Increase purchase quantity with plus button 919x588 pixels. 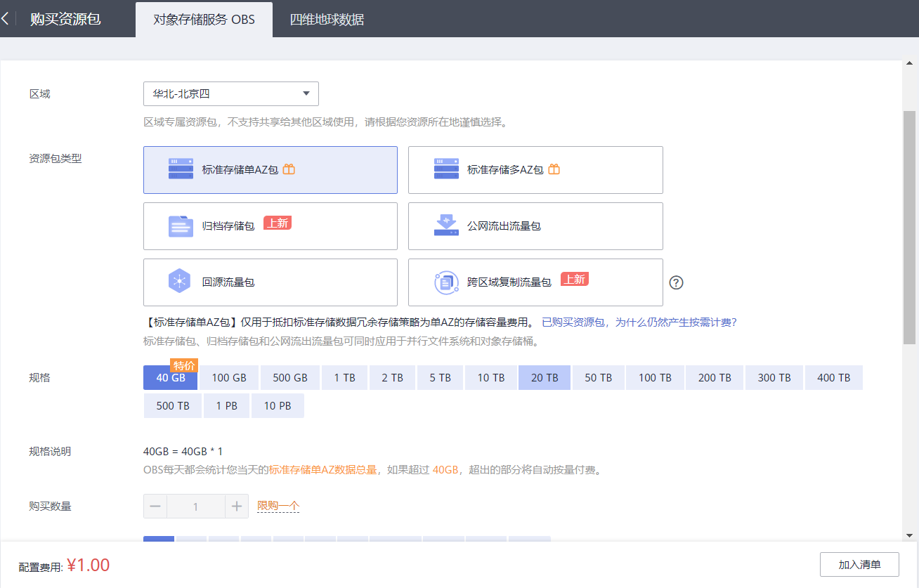(236, 506)
